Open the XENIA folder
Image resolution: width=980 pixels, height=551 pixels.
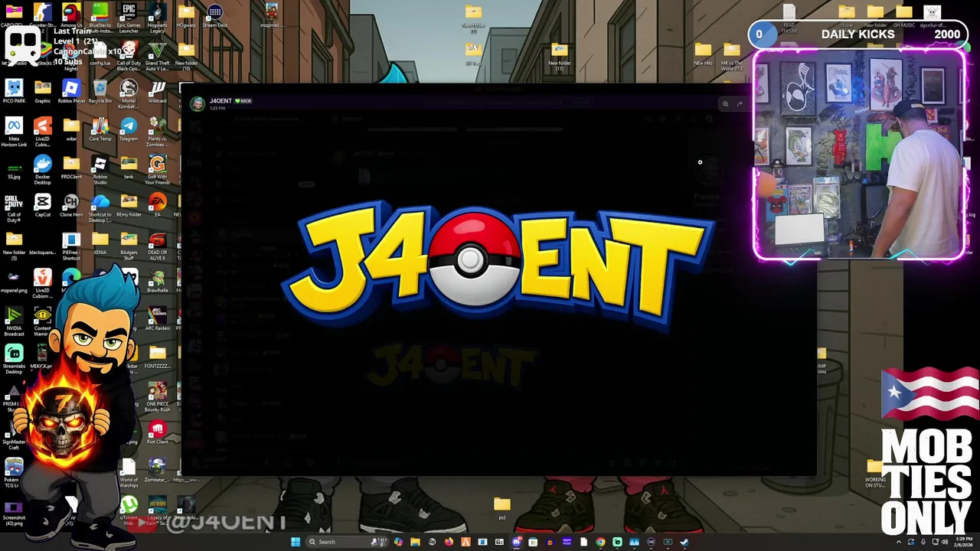pyautogui.click(x=100, y=241)
